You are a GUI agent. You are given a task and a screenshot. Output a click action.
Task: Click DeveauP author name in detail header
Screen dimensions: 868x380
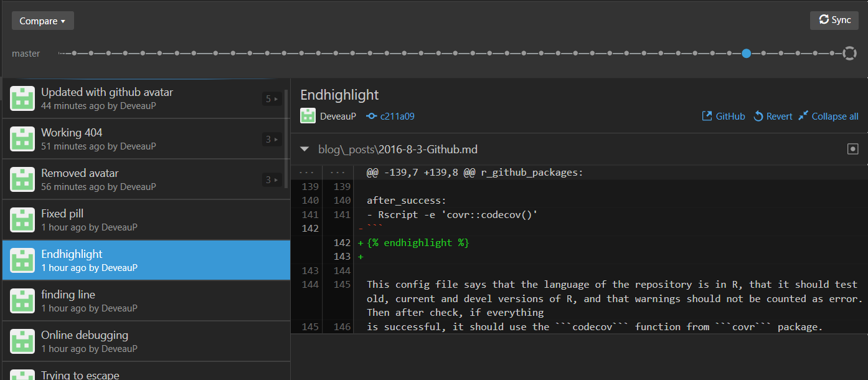coord(338,116)
